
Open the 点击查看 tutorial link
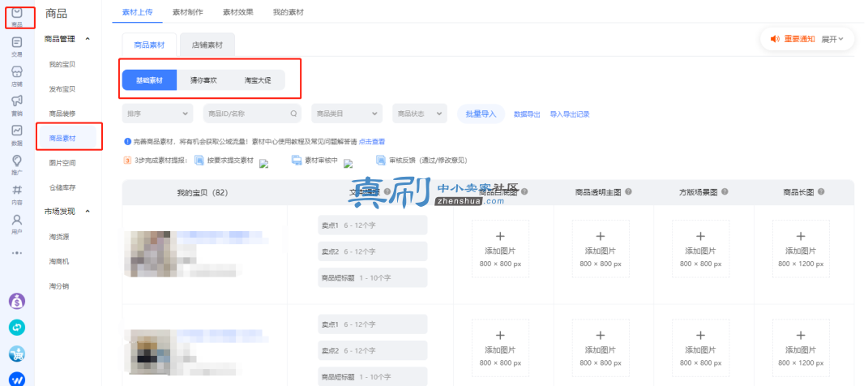(x=372, y=143)
